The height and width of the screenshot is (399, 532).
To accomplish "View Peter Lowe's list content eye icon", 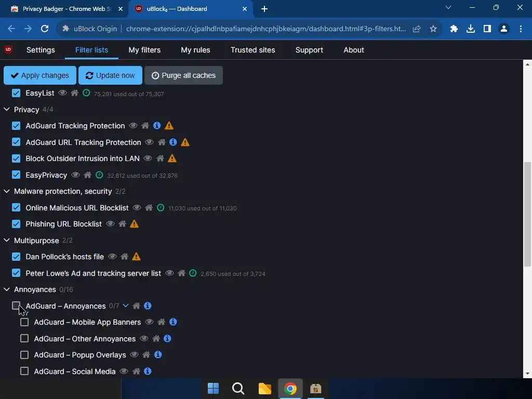I will tap(170, 273).
